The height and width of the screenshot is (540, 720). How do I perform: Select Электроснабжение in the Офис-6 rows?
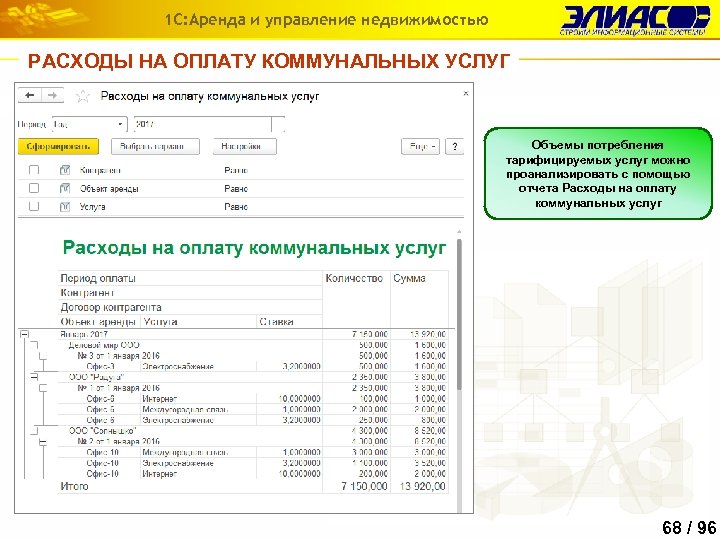(x=178, y=420)
